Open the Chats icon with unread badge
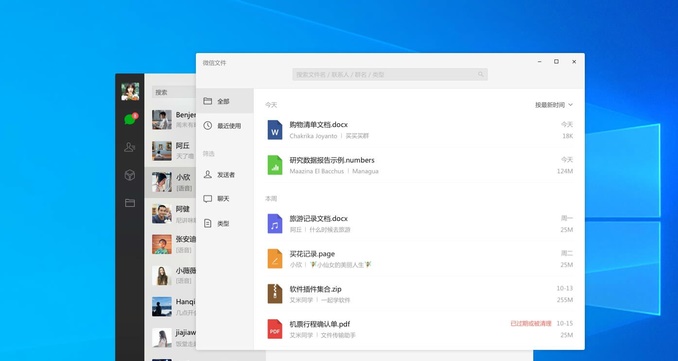The image size is (678, 361). pyautogui.click(x=130, y=119)
